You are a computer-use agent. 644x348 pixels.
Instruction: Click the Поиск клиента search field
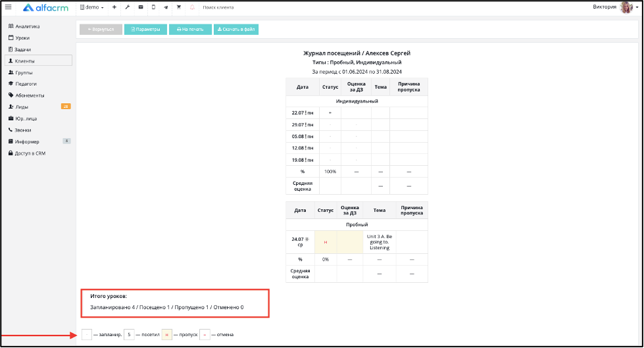point(218,7)
